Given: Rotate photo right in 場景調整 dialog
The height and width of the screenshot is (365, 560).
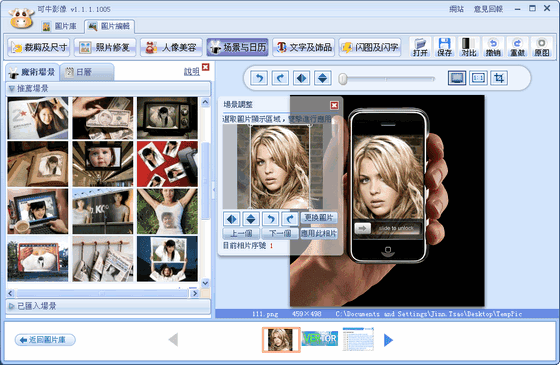Looking at the screenshot, I should pos(290,219).
